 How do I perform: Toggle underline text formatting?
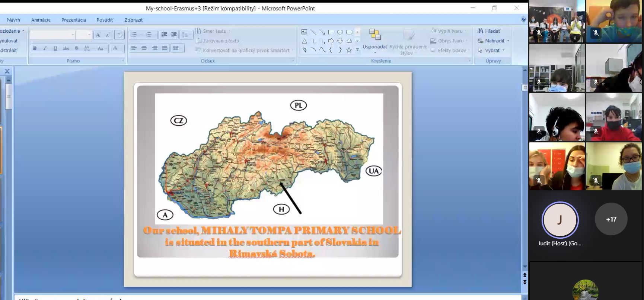tap(55, 48)
